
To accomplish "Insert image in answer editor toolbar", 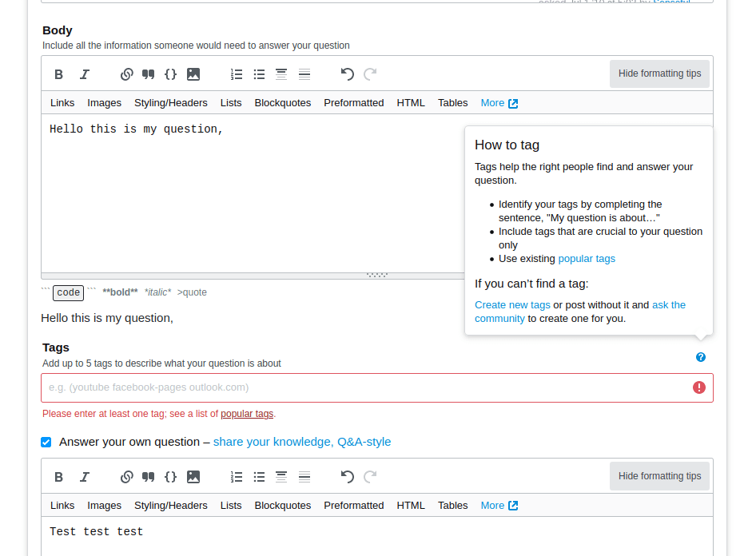I will point(193,477).
